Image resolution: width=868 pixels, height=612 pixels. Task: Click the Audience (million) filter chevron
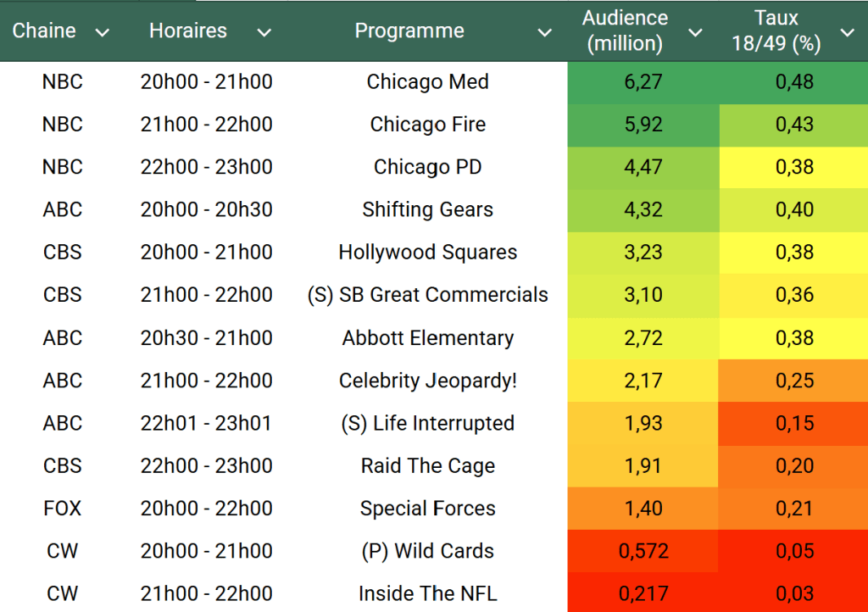tap(695, 32)
